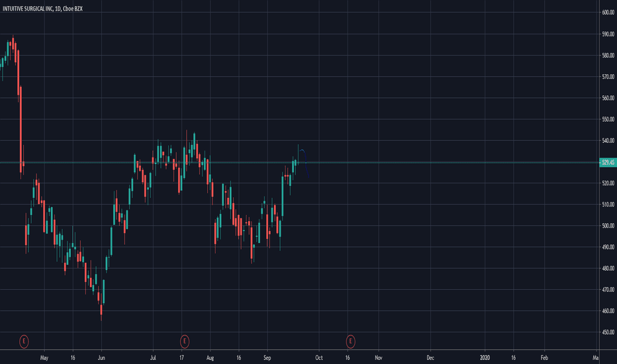The height and width of the screenshot is (364, 617).
Task: Click the 17 date label after Jul
Action: [x=181, y=357]
